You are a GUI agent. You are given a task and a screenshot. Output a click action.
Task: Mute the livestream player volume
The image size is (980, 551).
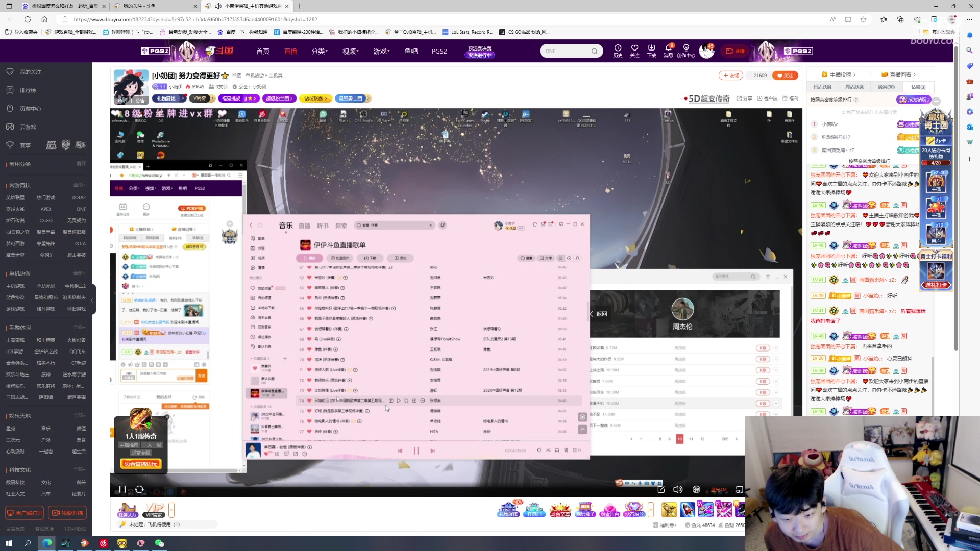tap(678, 489)
